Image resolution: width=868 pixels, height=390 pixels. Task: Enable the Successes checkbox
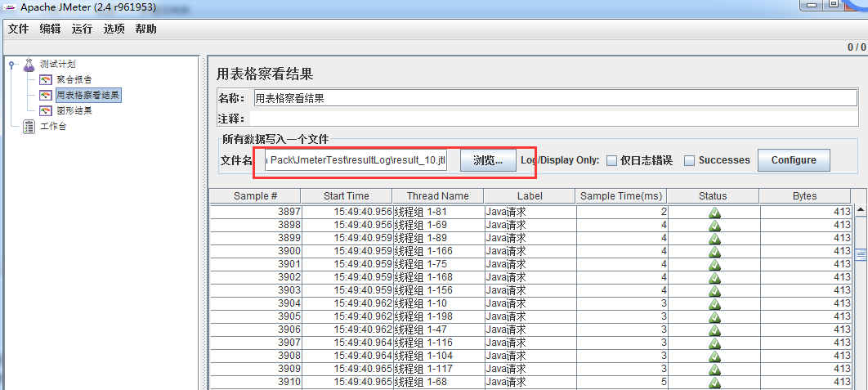click(689, 160)
